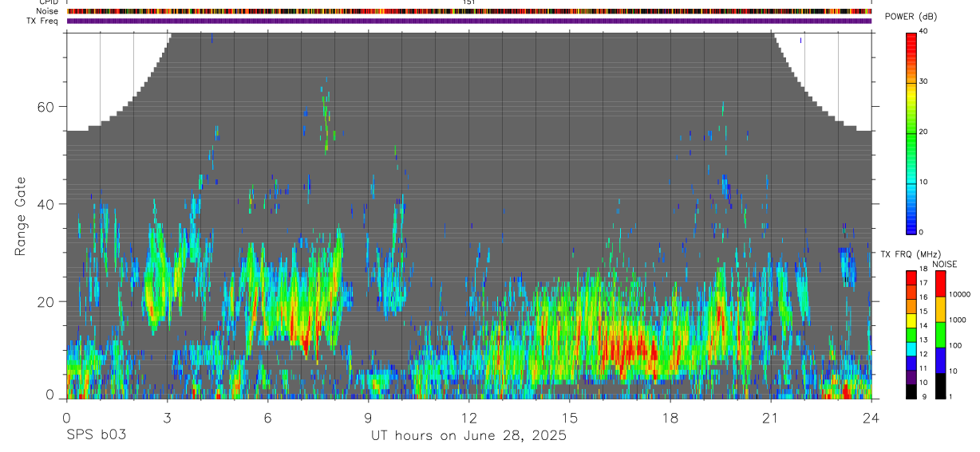The height and width of the screenshot is (452, 980).
Task: Click the Range Gate axis title
Action: click(x=20, y=215)
